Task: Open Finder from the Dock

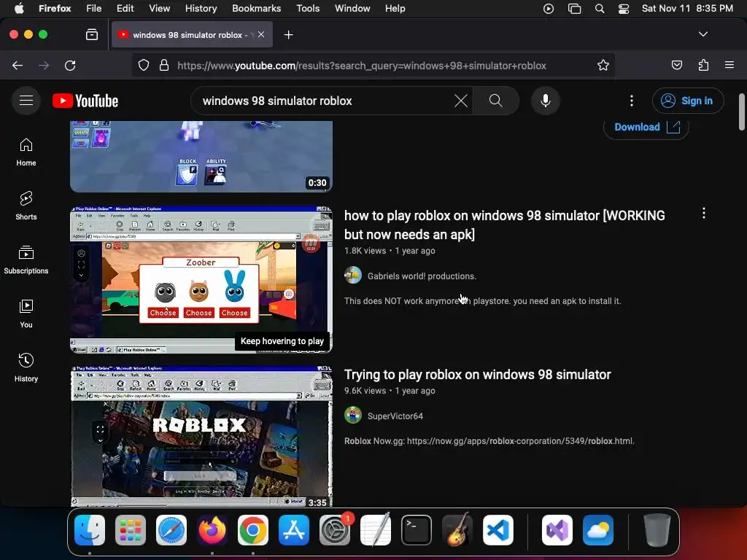Action: (x=90, y=530)
